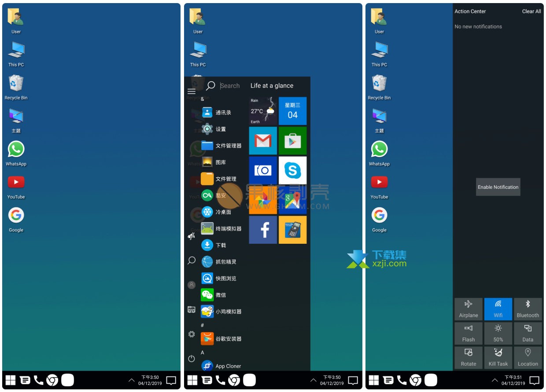Open the 星期三 04 calendar tile

tap(292, 111)
